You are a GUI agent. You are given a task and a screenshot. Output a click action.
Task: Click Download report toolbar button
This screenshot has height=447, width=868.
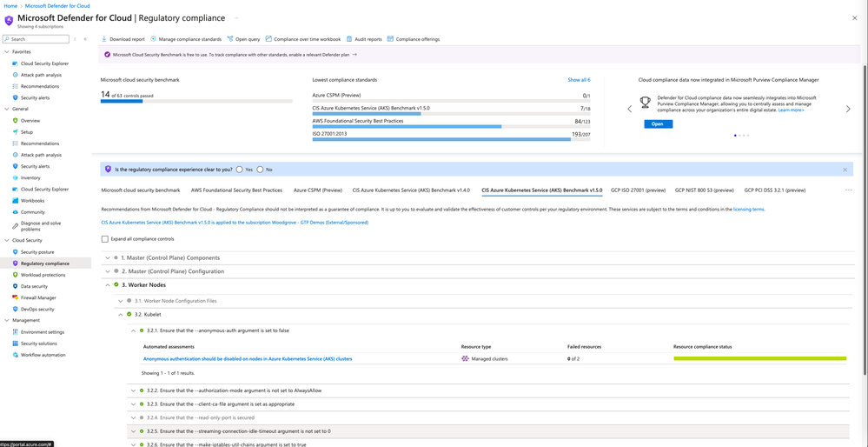tap(123, 39)
